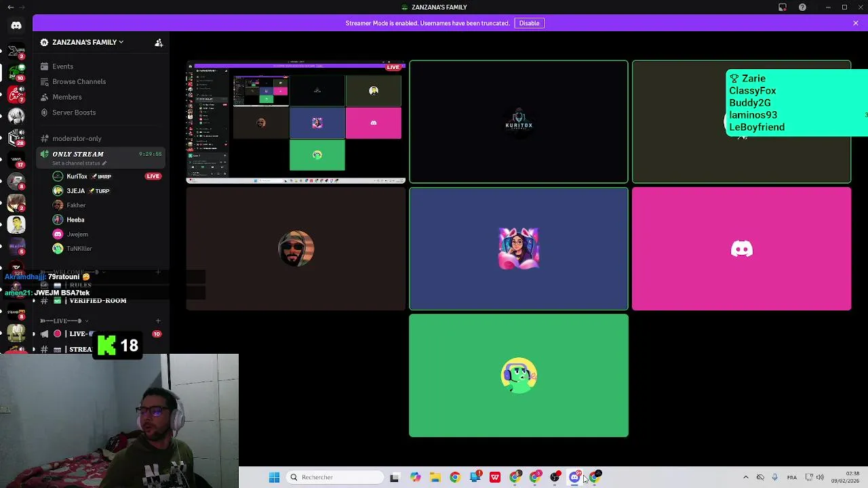Open Browse Channels

(x=102, y=81)
